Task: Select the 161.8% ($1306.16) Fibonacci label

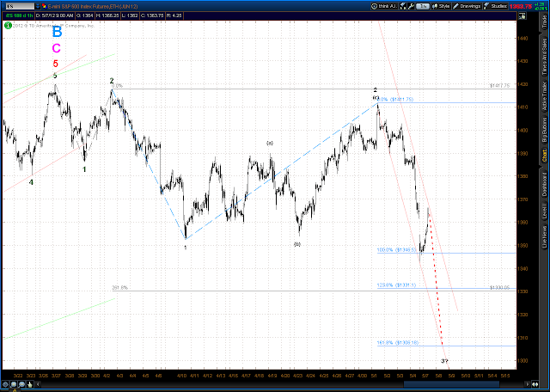Action: 398,342
